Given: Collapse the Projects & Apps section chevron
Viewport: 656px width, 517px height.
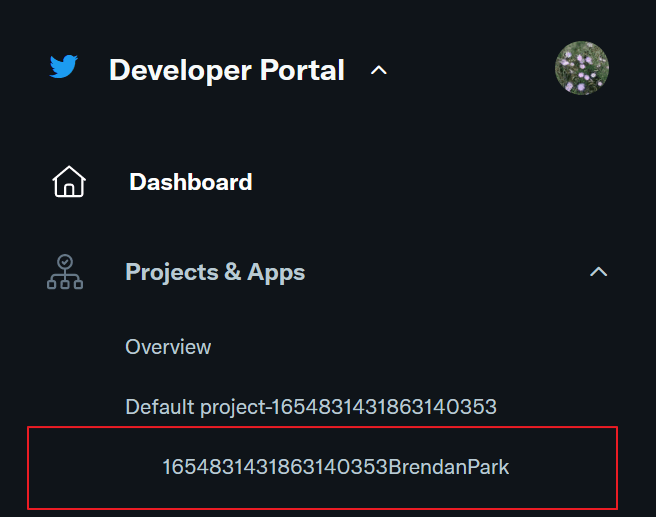Looking at the screenshot, I should (x=598, y=272).
